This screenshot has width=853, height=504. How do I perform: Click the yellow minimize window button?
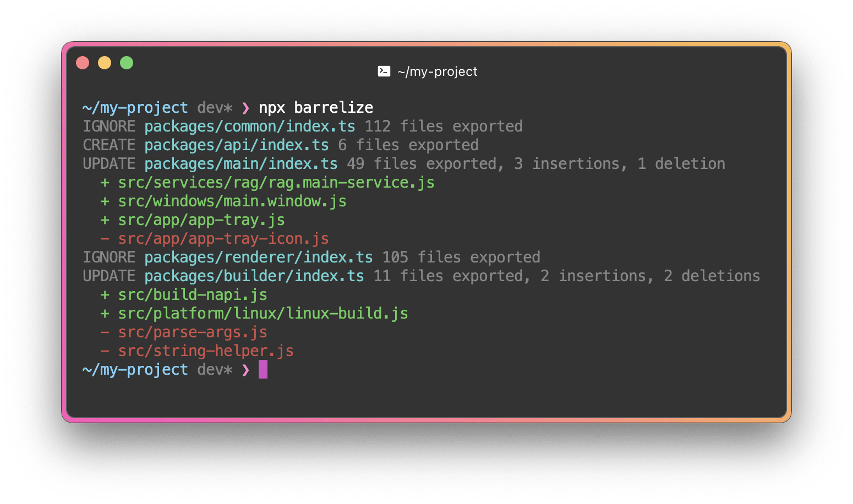(x=105, y=63)
